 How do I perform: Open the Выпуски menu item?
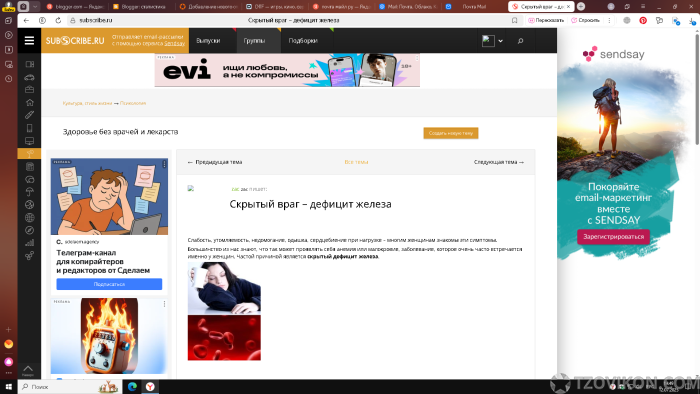pyautogui.click(x=208, y=41)
